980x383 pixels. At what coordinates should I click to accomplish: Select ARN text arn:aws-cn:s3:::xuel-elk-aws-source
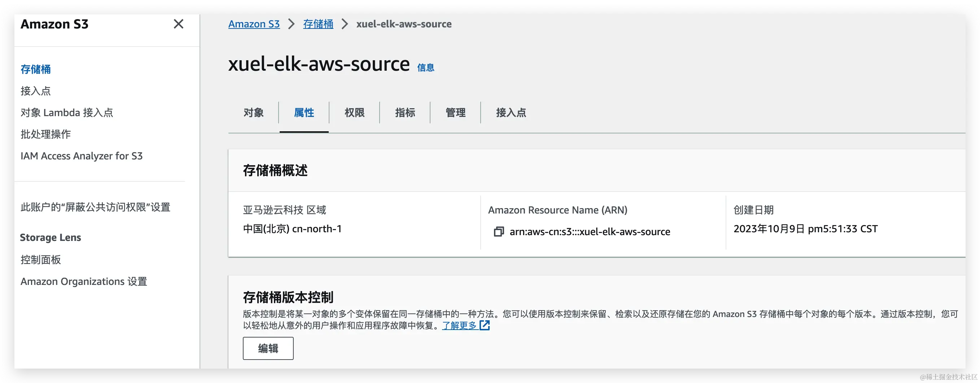[x=590, y=232]
